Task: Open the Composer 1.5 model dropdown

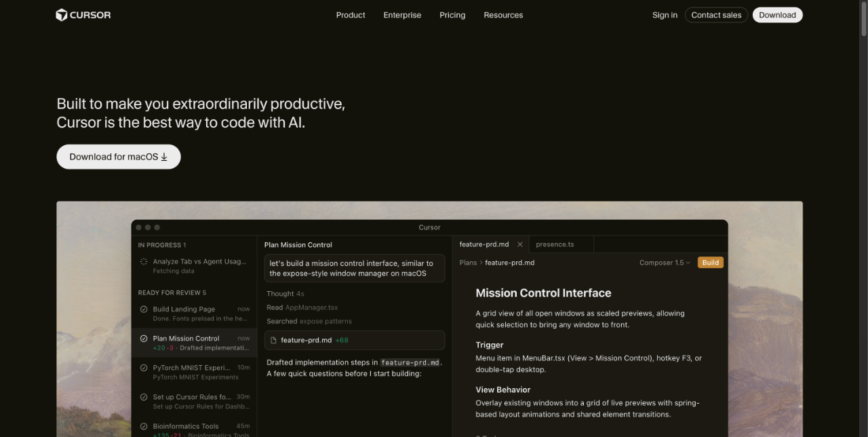Action: [664, 262]
